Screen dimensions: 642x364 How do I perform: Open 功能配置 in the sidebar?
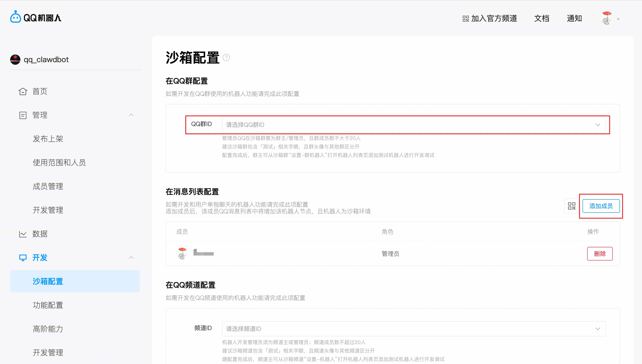(x=48, y=305)
